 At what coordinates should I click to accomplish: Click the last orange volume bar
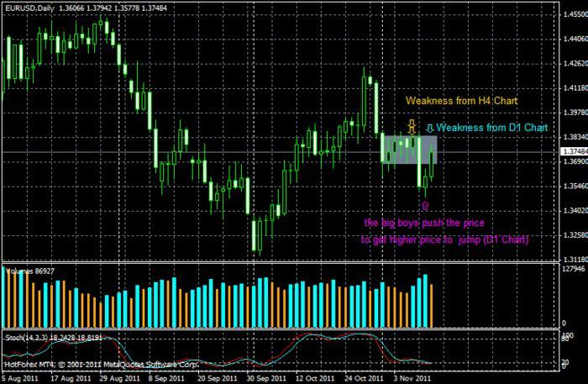click(431, 306)
